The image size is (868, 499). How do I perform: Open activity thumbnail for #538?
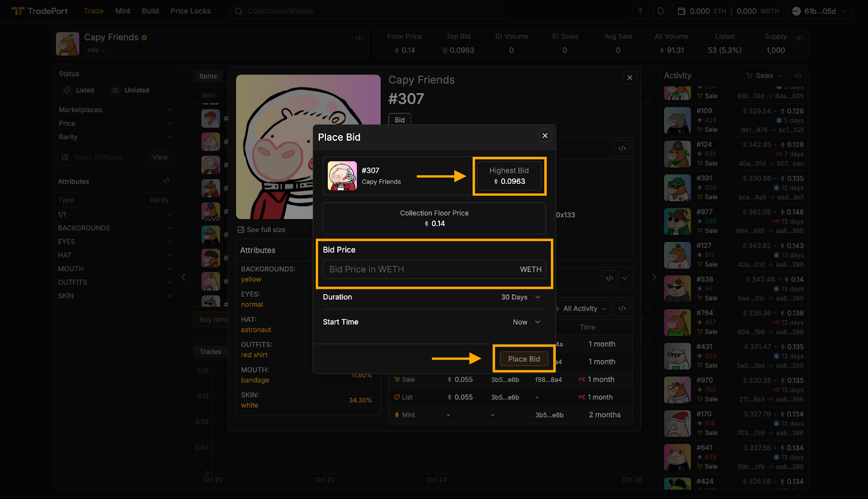pyautogui.click(x=677, y=289)
